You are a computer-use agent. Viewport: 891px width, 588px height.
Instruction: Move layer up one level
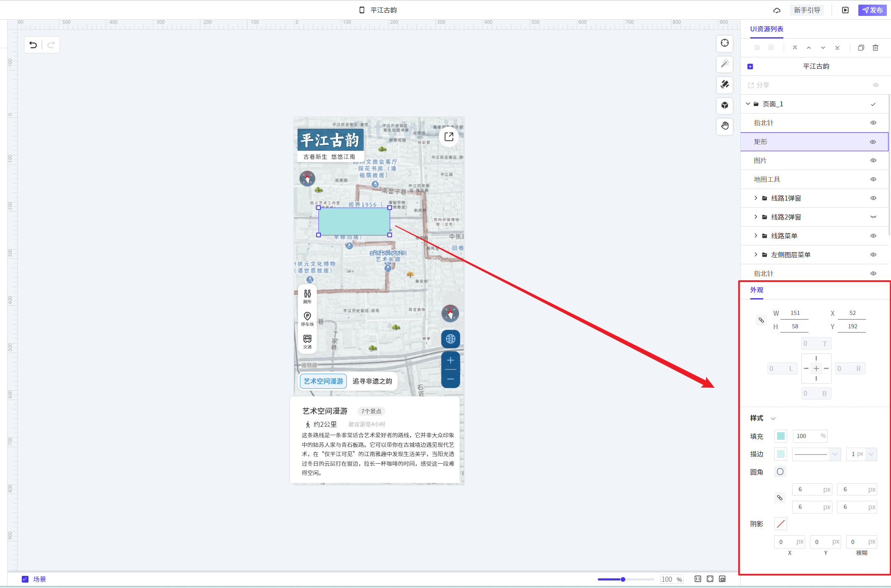(809, 48)
